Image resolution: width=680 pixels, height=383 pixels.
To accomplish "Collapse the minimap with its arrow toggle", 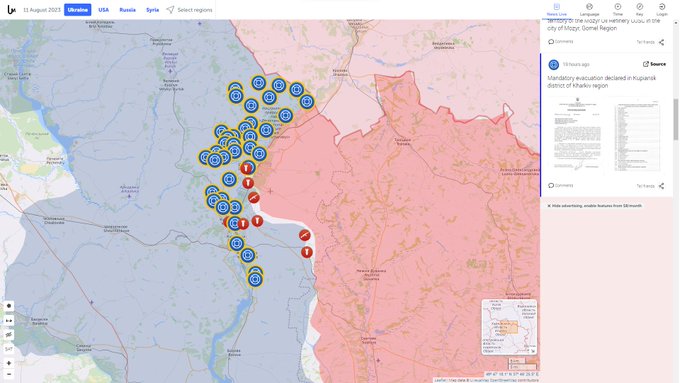I will (533, 350).
